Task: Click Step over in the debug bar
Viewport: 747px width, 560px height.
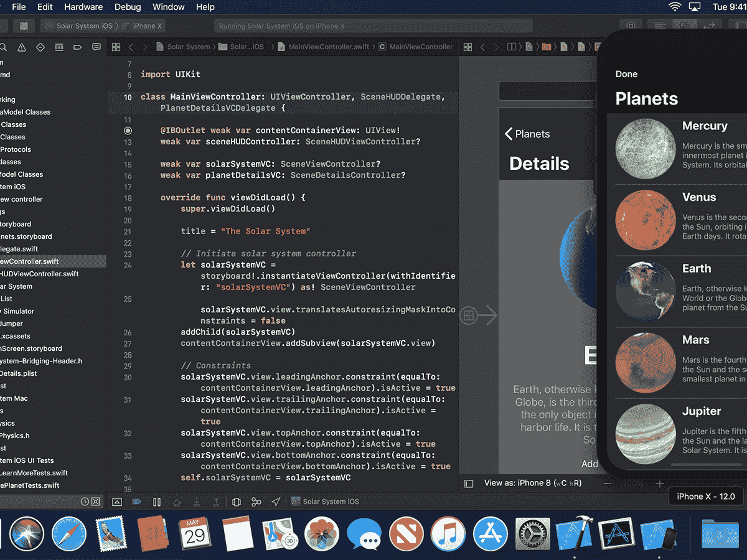Action: tap(177, 502)
